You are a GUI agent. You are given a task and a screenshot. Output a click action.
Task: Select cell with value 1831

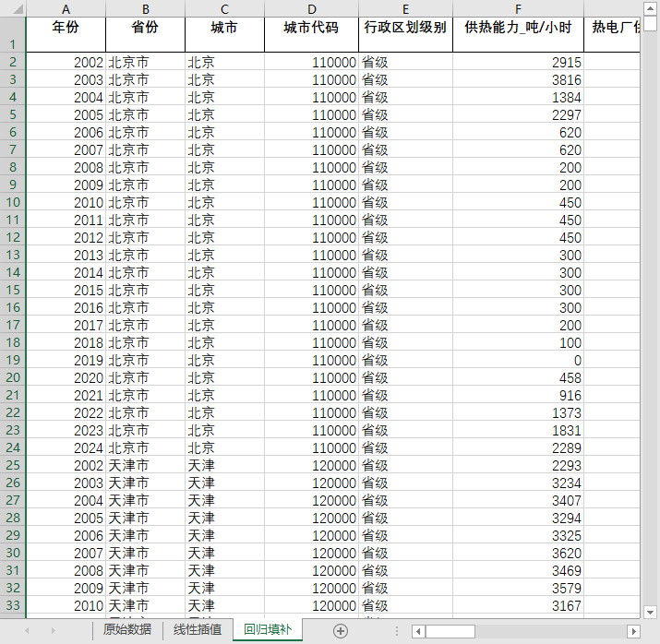518,430
